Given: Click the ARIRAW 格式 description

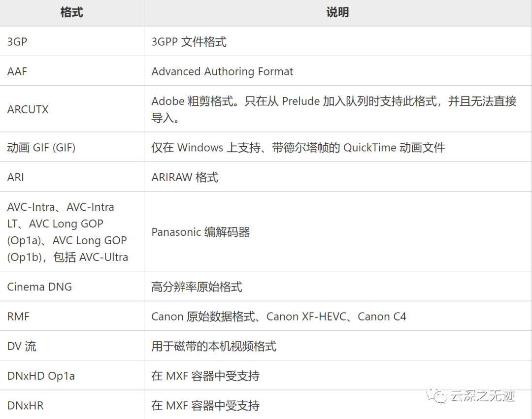Looking at the screenshot, I should point(185,177).
